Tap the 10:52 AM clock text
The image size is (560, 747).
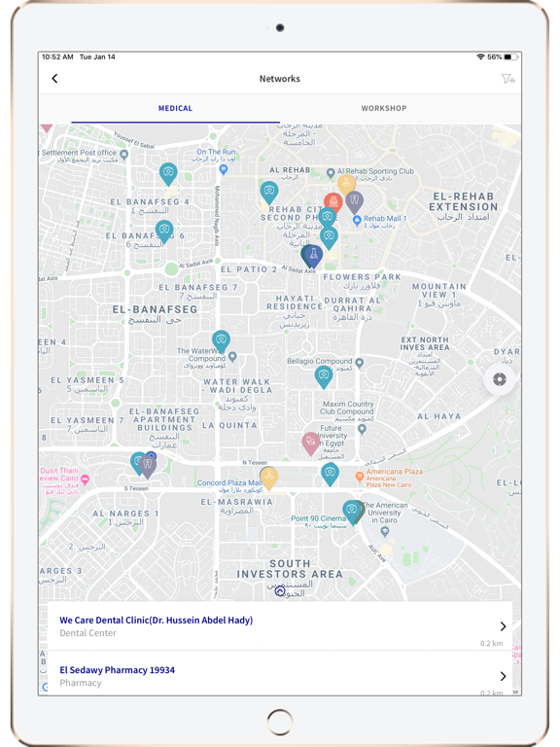[x=57, y=57]
